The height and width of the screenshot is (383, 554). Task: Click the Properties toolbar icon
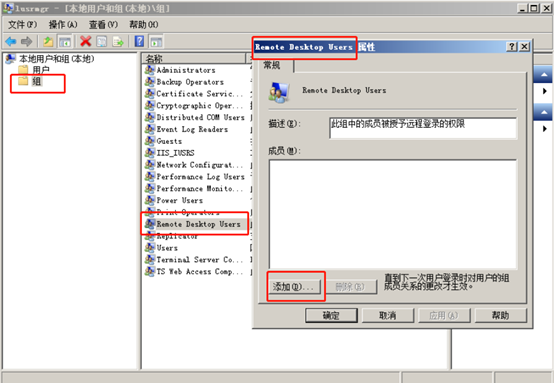(102, 42)
